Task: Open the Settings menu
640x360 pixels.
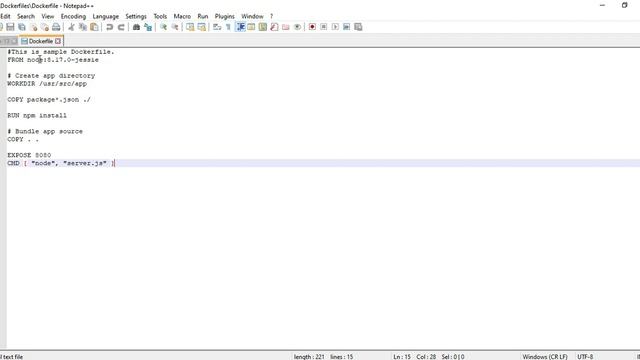Action: coord(136,16)
